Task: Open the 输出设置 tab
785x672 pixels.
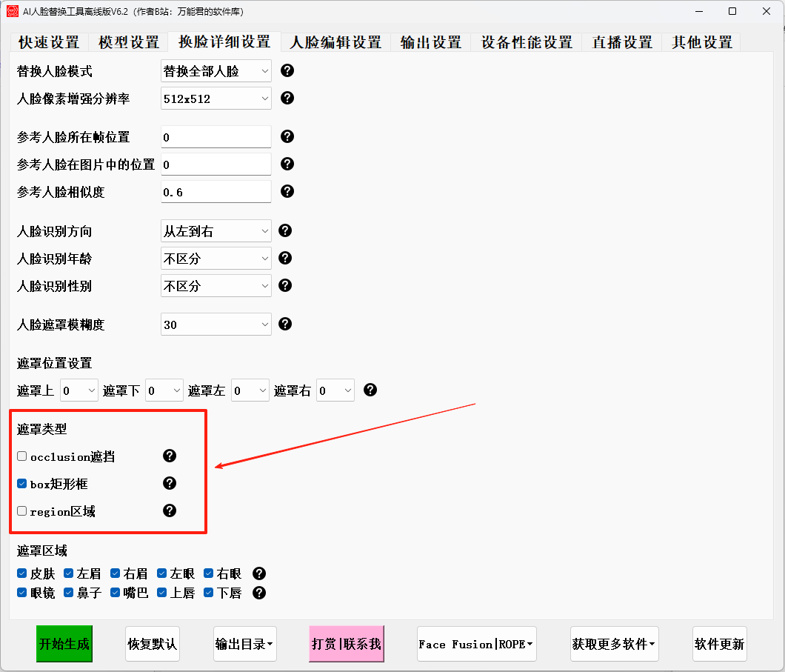Action: pyautogui.click(x=430, y=42)
